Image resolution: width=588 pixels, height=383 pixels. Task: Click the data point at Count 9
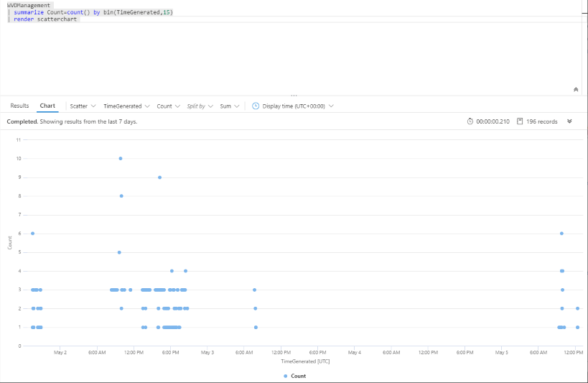click(x=160, y=177)
